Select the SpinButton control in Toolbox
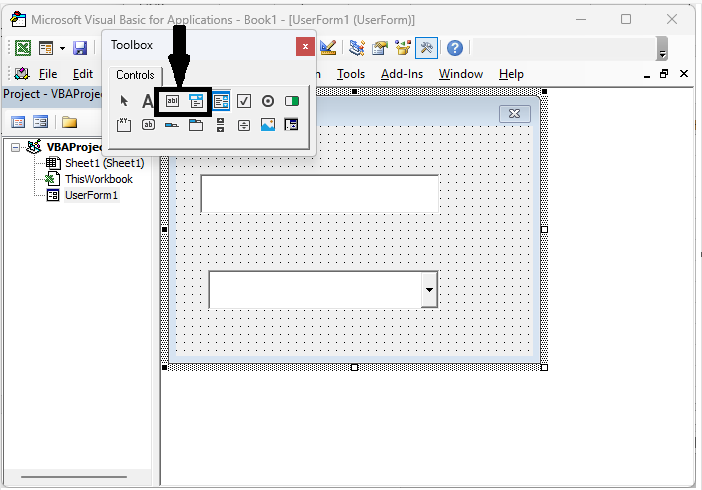The image size is (702, 490). click(244, 125)
